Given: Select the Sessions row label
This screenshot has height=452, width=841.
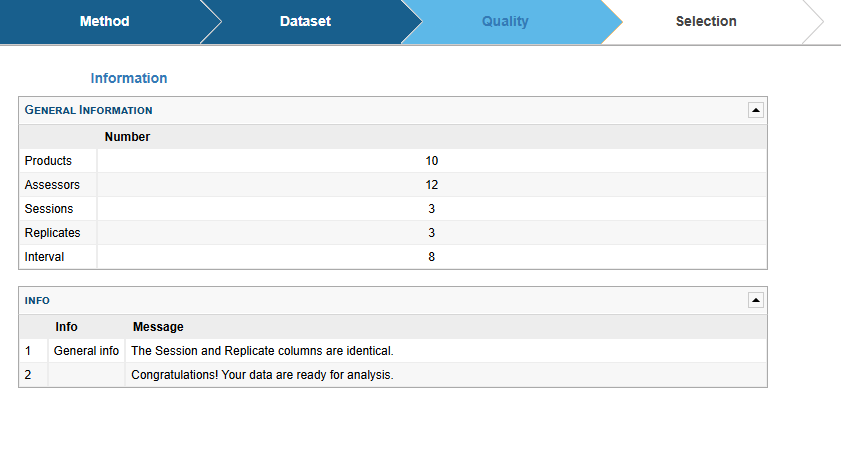Looking at the screenshot, I should [48, 209].
